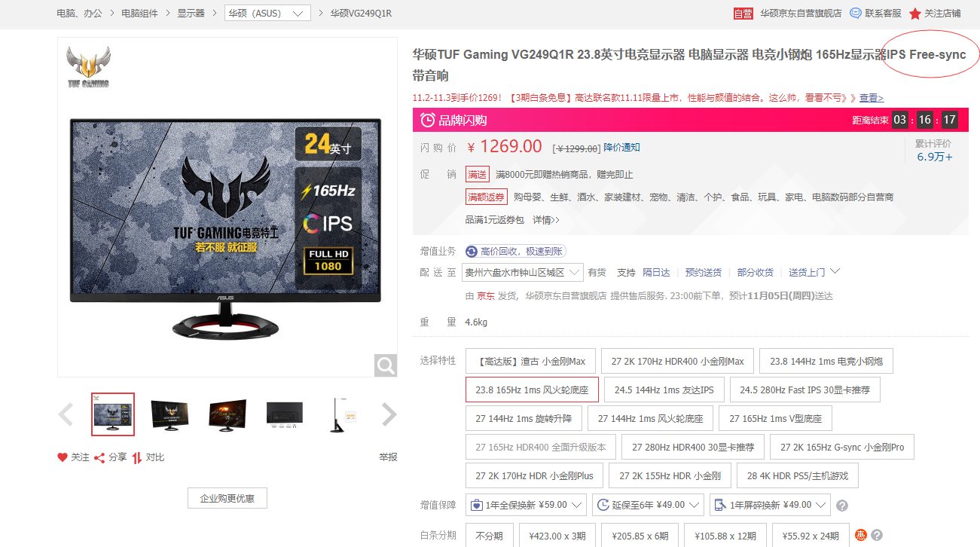
Task: Expand promotion 详情>> details
Action: 546,220
